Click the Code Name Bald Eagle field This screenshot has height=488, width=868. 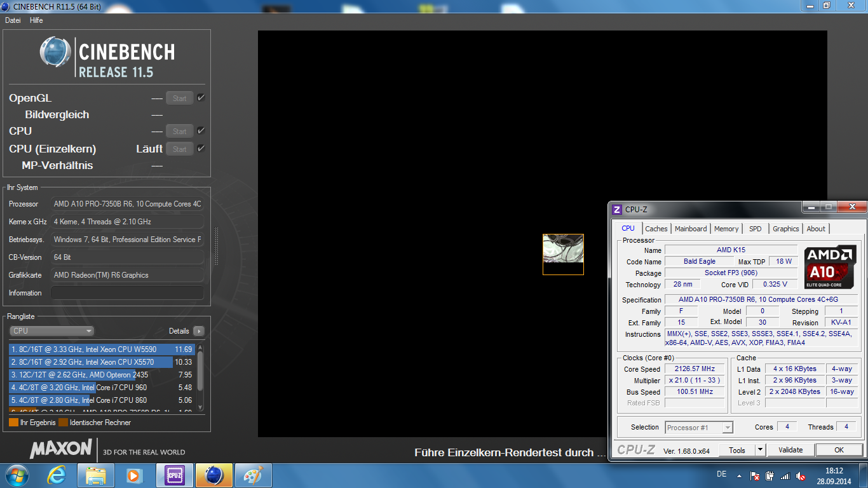[699, 261]
